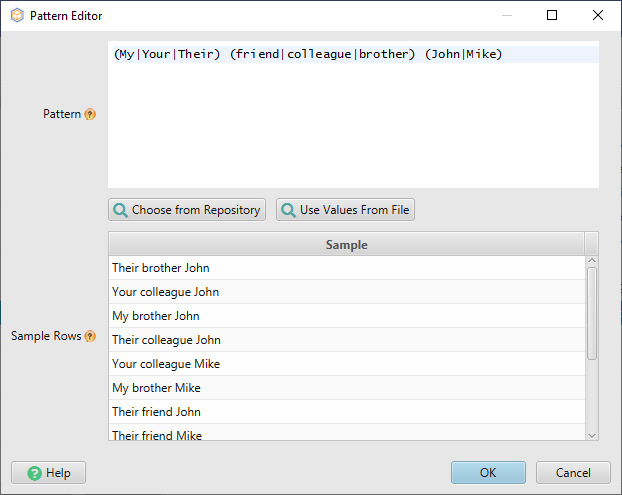Click the Sample column header
The image size is (622, 495).
click(x=346, y=244)
